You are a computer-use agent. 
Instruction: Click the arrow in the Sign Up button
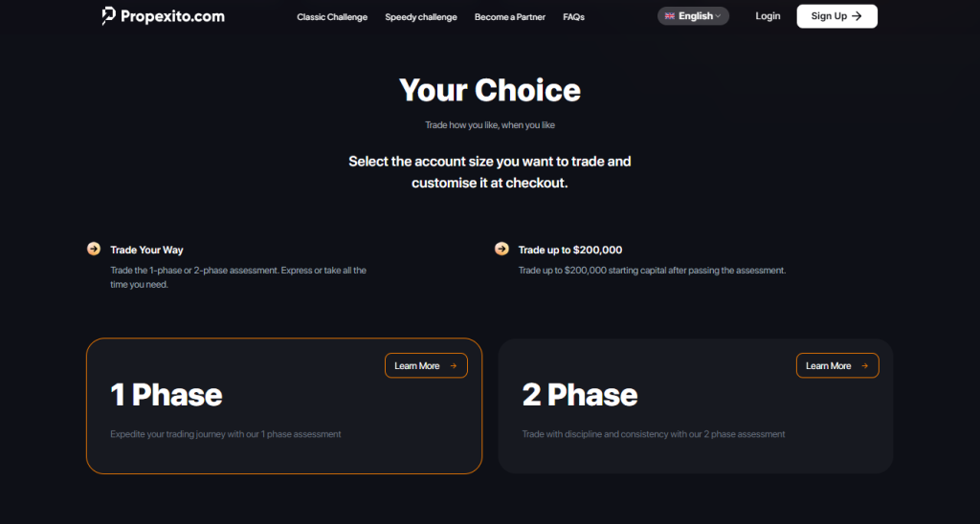click(857, 16)
